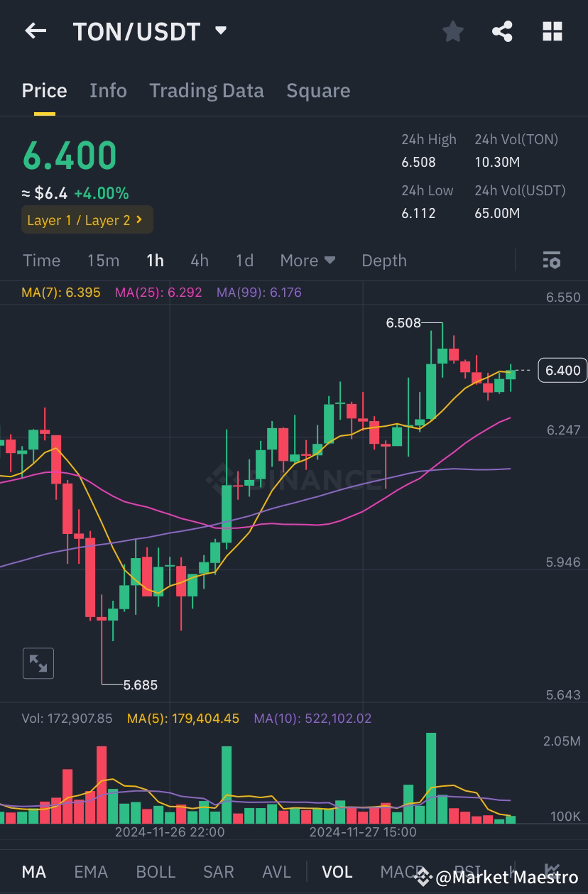Select the MA indicator label
This screenshot has height=894, width=588.
(33, 871)
